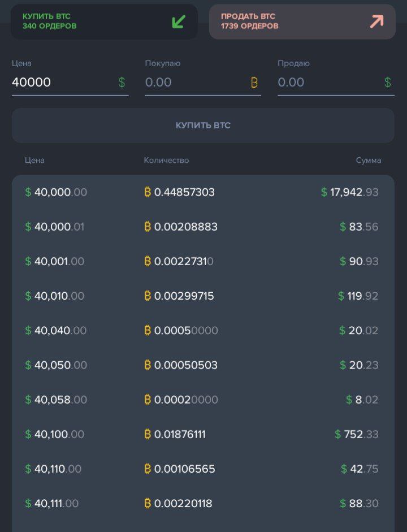Edit the Цена field showing 40000
Viewport: 407px width, 532px height.
click(x=70, y=82)
